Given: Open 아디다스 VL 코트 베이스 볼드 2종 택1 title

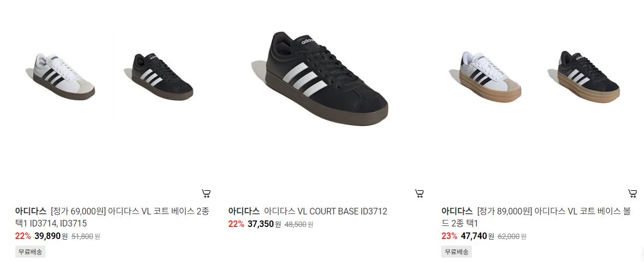Looking at the screenshot, I should (554, 217).
